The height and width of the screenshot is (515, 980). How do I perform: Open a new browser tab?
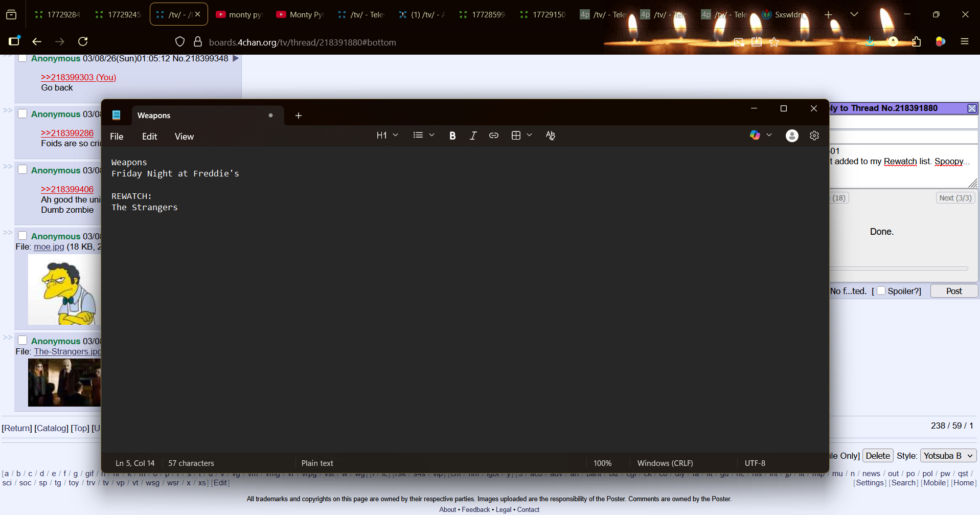[829, 14]
